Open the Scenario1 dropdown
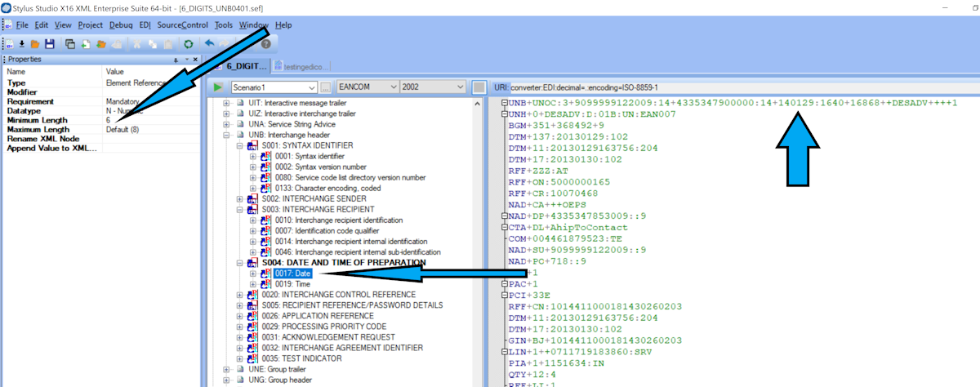This screenshot has width=980, height=387. coord(311,87)
